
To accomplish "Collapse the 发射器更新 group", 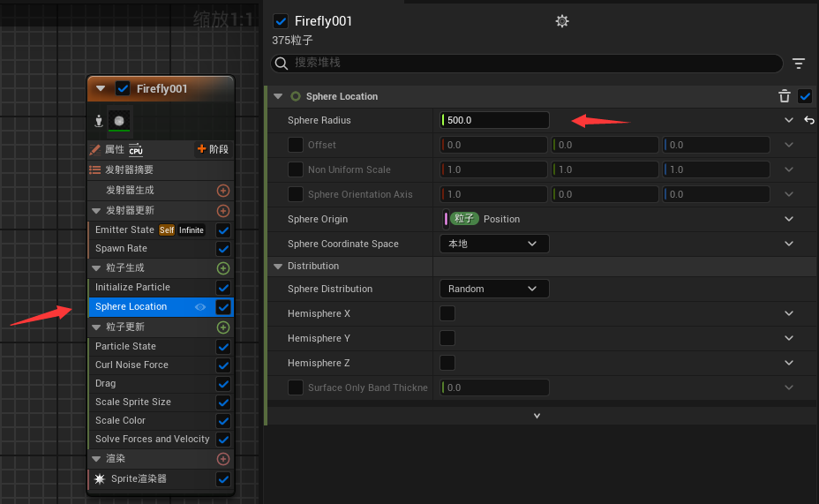I will [x=96, y=211].
